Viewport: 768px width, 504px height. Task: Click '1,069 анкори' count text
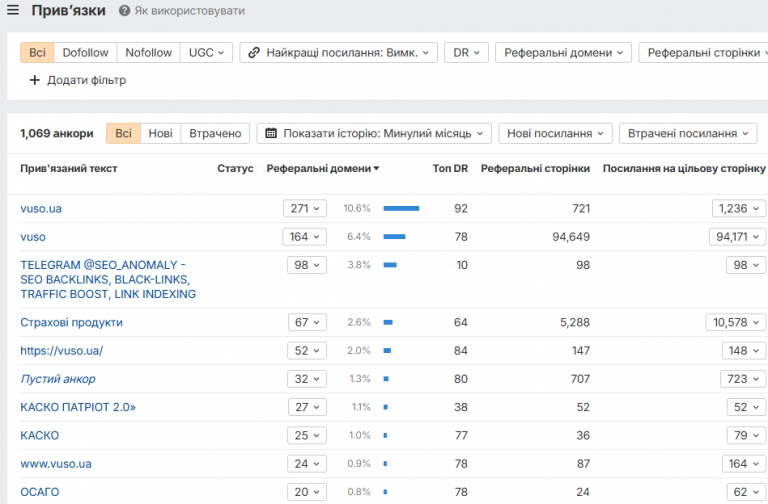57,133
